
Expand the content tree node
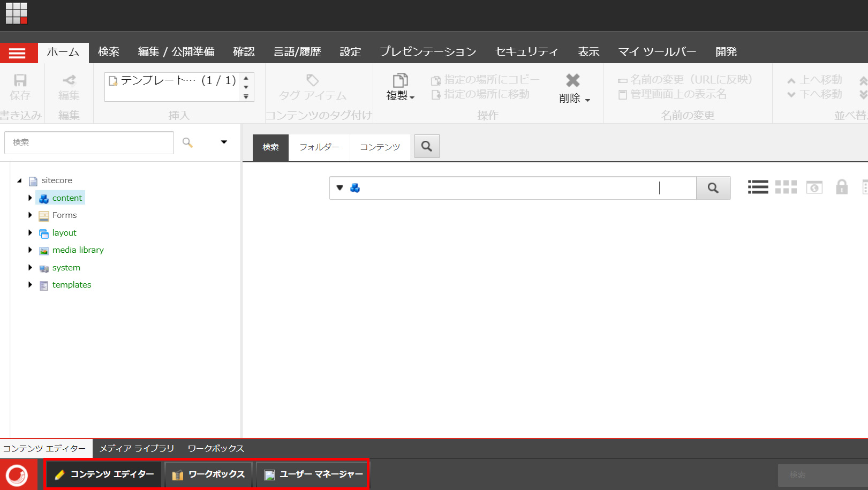coord(30,198)
